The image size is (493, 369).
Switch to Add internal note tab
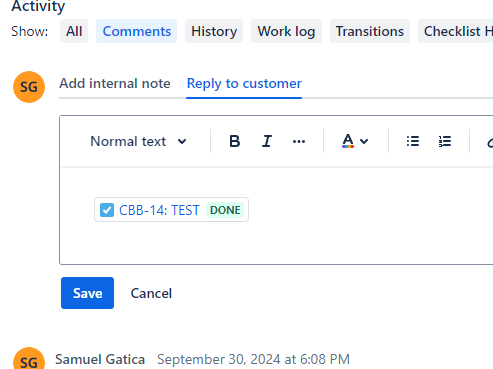click(x=115, y=83)
